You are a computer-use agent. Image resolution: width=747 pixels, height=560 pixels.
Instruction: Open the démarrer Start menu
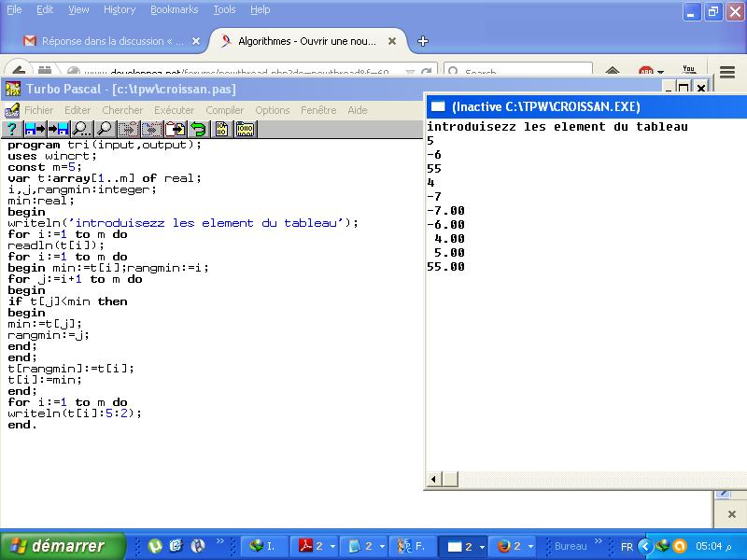click(62, 546)
